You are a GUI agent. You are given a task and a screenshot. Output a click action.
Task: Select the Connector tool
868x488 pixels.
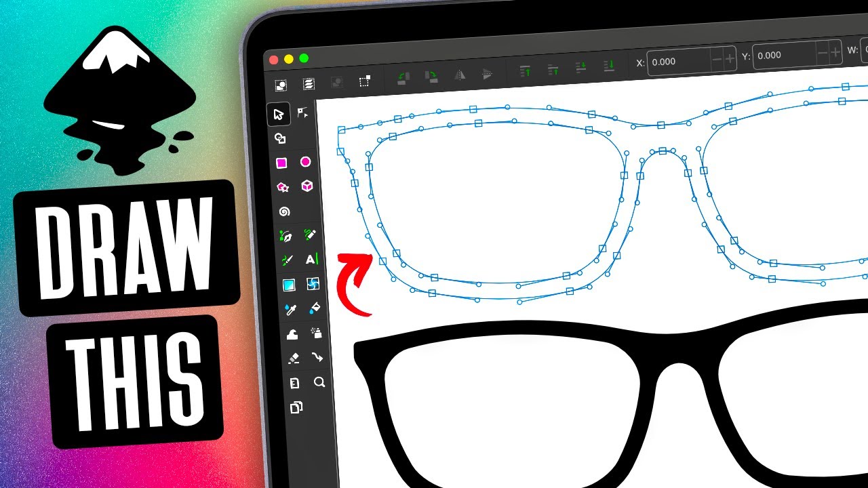tap(317, 357)
